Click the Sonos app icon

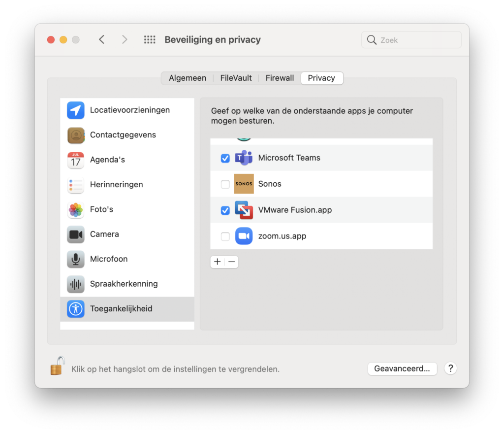[x=244, y=184]
